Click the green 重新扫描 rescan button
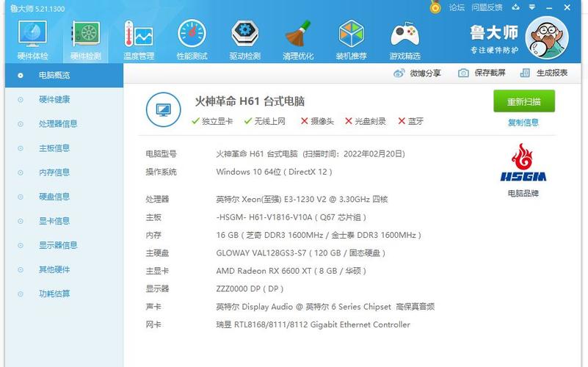Viewport: 588px width, 367px height. click(524, 101)
